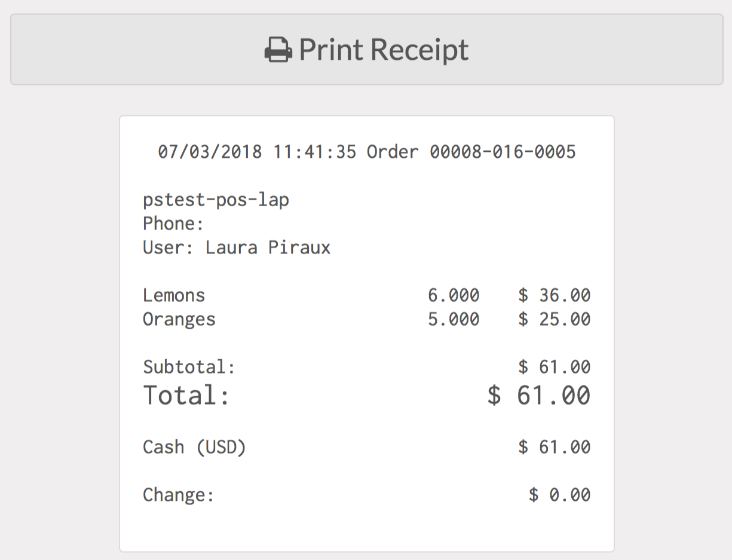
Task: Select the order number 00008-016-0005
Action: click(503, 152)
